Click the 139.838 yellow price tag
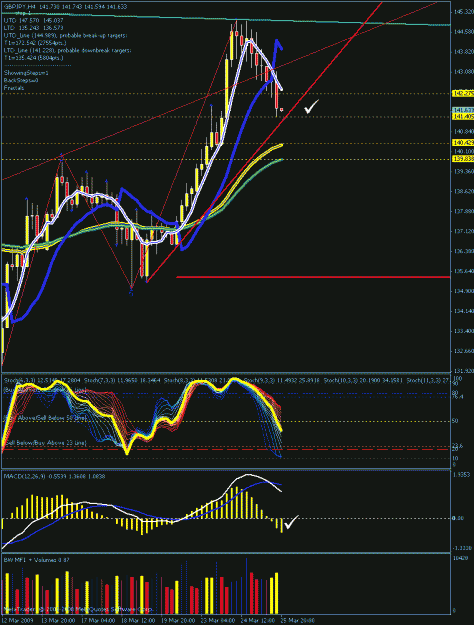 pos(463,159)
